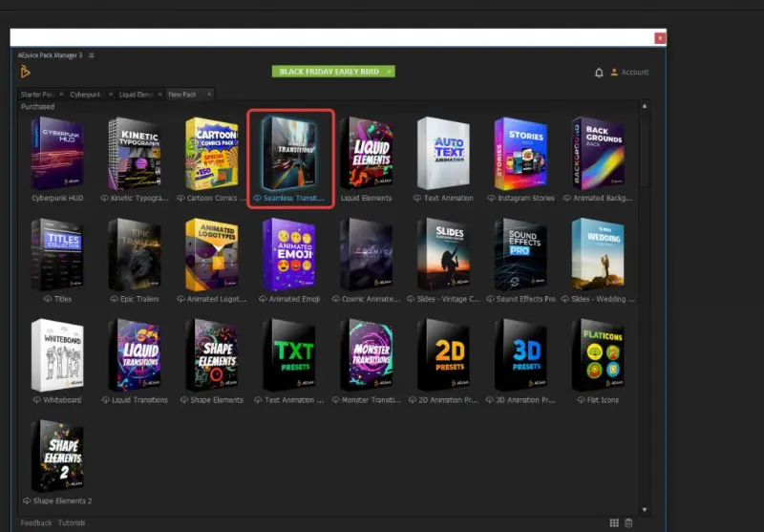Click download icon beside Whiteboard label
This screenshot has height=532, width=764.
36,400
